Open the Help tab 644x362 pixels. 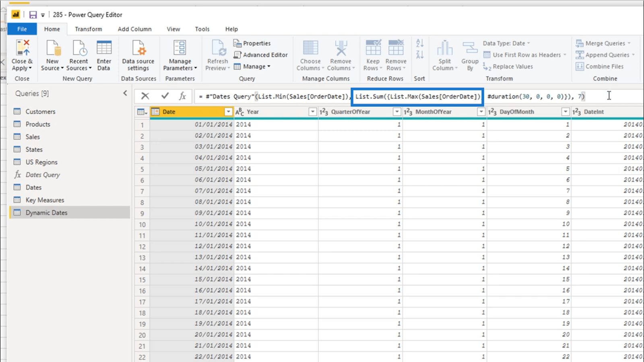tap(231, 29)
